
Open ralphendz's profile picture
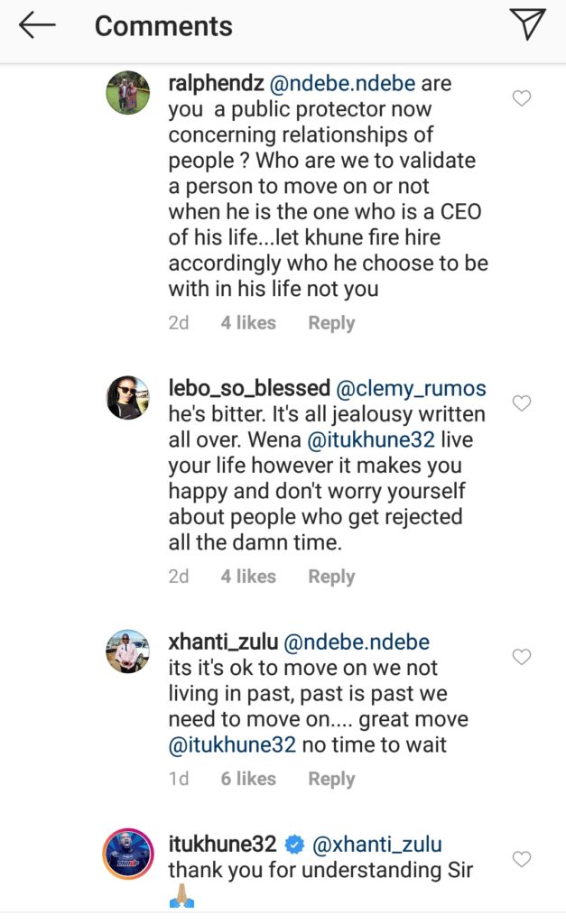point(128,92)
